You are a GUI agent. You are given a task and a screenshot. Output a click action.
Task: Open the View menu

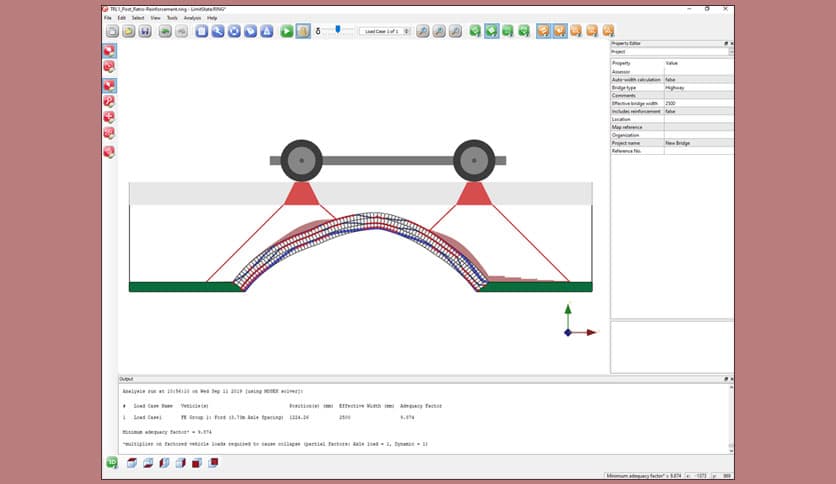[155, 18]
